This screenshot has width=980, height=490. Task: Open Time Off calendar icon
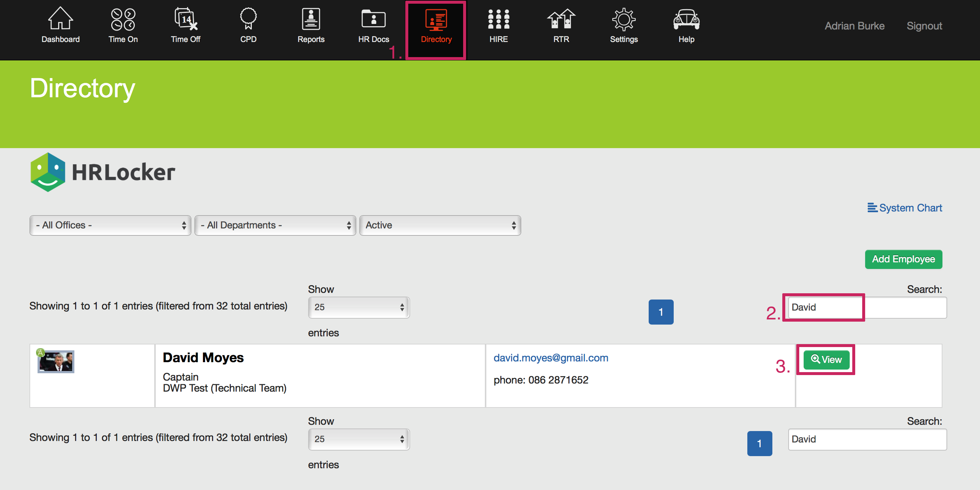coord(186,20)
